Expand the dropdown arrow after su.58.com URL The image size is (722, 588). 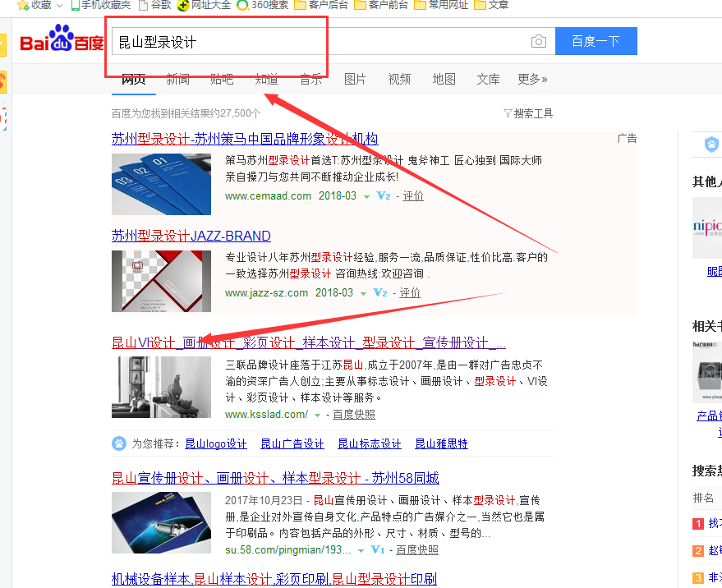pos(361,551)
